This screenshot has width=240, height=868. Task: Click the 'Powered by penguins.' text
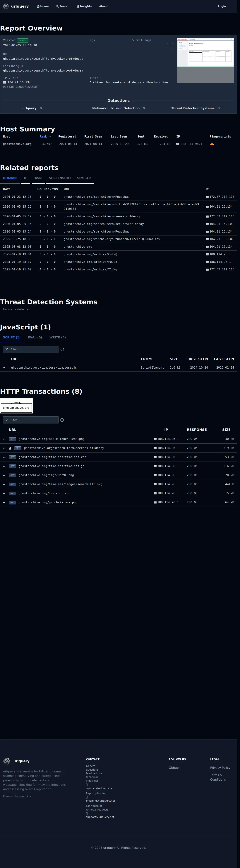pos(17,796)
